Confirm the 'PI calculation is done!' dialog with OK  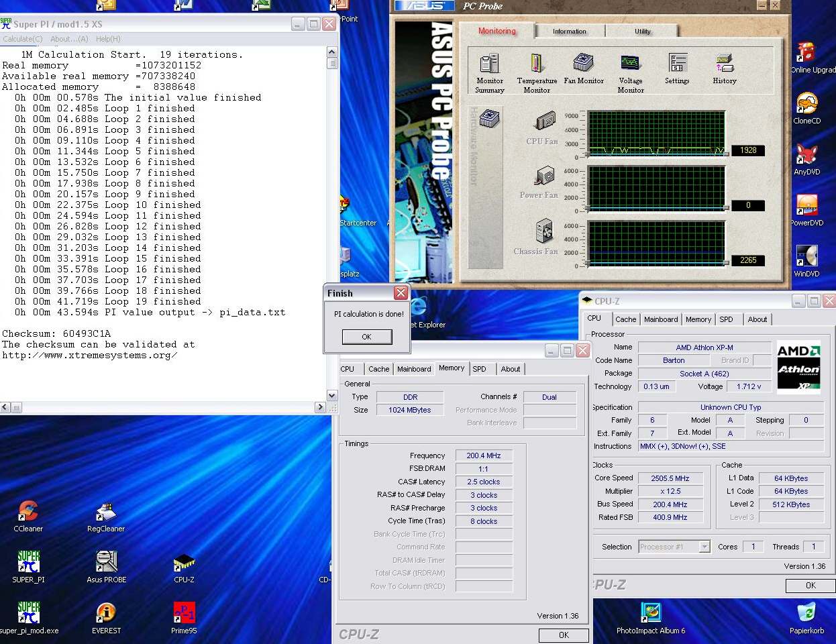pyautogui.click(x=366, y=337)
